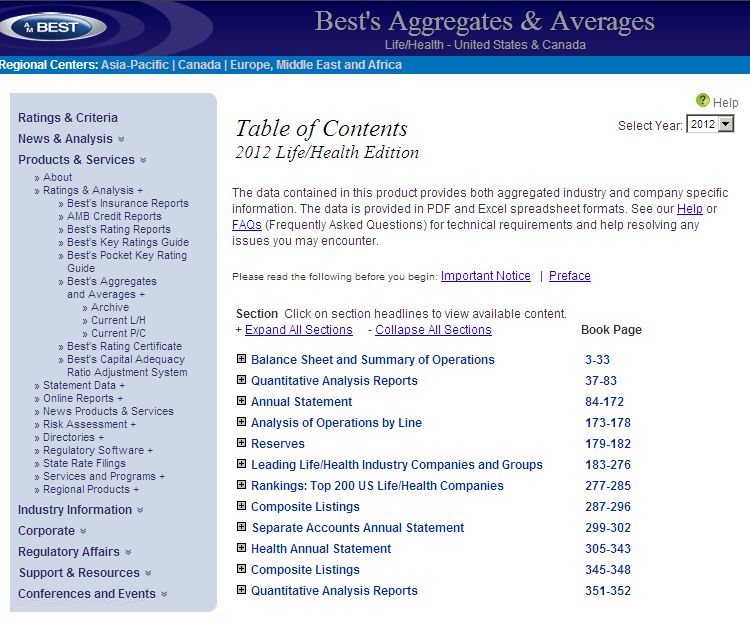Open Best's Insurance Reports
Viewport: 750px width, 637px height.
pyautogui.click(x=128, y=203)
